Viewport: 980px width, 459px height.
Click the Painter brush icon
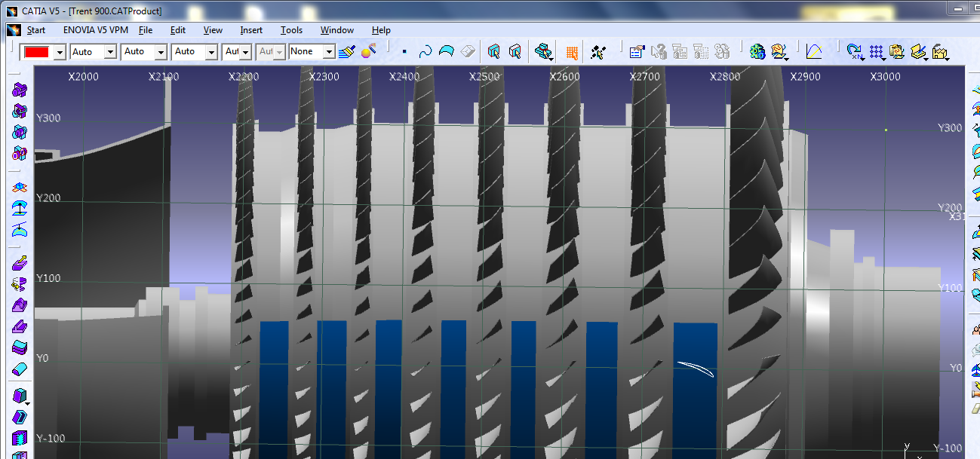coord(347,51)
